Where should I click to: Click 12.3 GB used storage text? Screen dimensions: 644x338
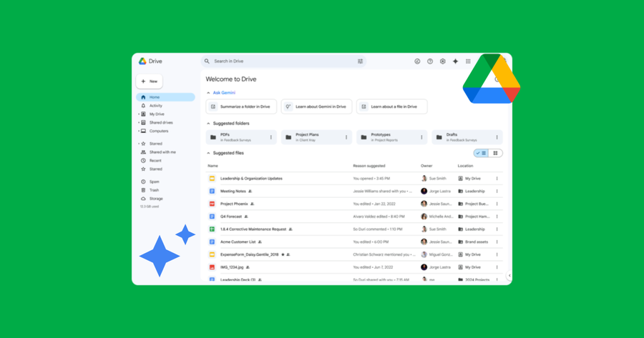click(x=150, y=207)
